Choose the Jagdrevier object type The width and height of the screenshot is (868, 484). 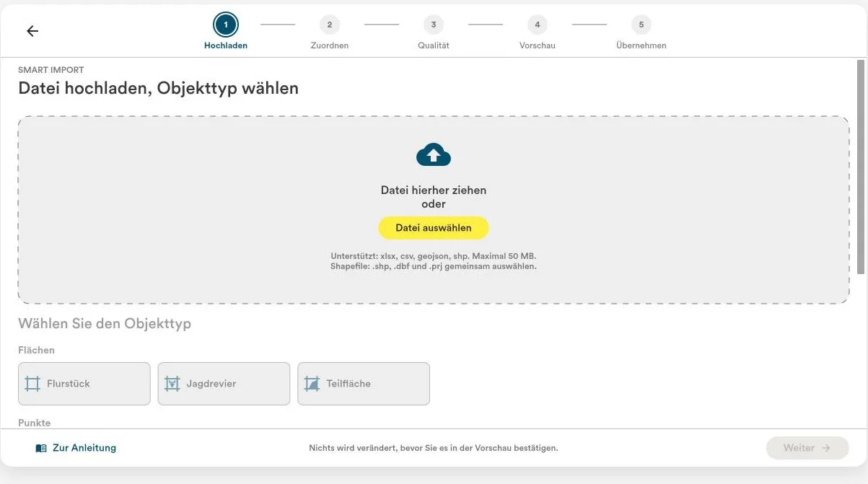224,384
